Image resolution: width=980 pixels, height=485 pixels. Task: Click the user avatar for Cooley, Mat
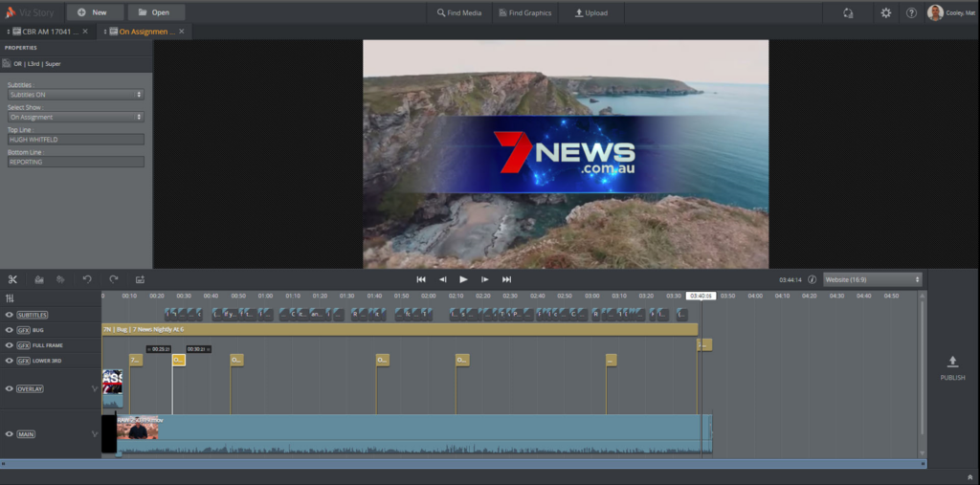tap(935, 12)
